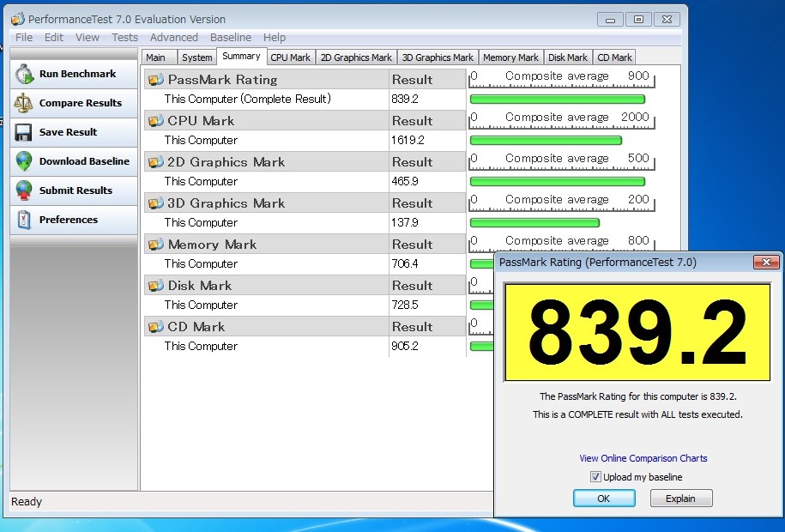Click the Submit Results globe icon
Image resolution: width=785 pixels, height=532 pixels.
click(23, 190)
